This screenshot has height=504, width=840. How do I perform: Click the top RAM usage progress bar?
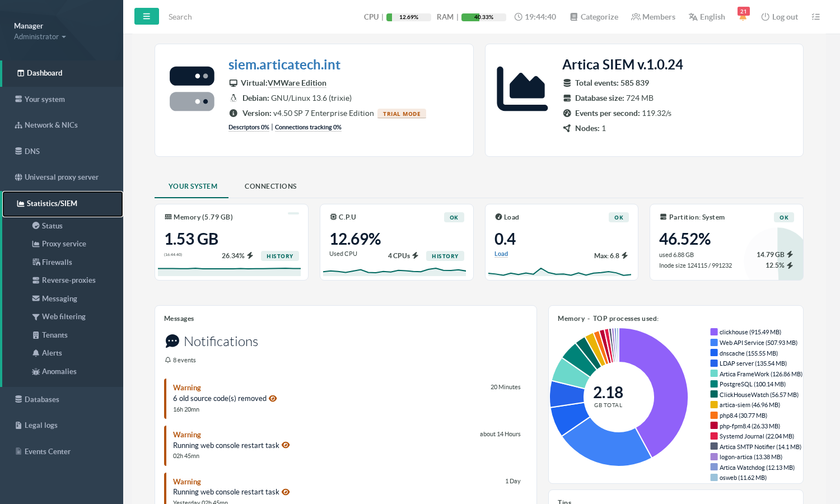tap(484, 17)
